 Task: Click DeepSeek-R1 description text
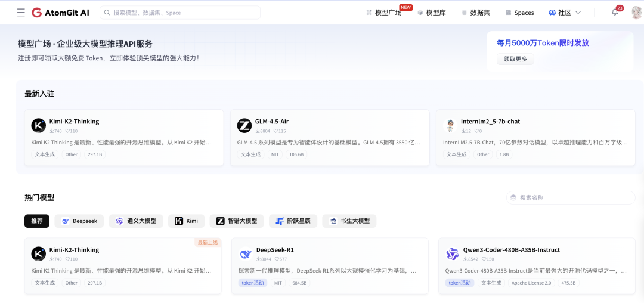tap(327, 271)
